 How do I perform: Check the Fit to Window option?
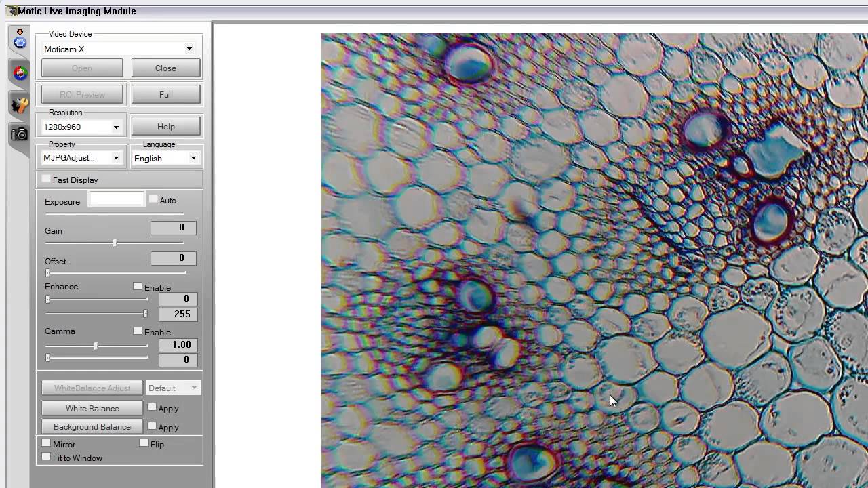tap(46, 457)
